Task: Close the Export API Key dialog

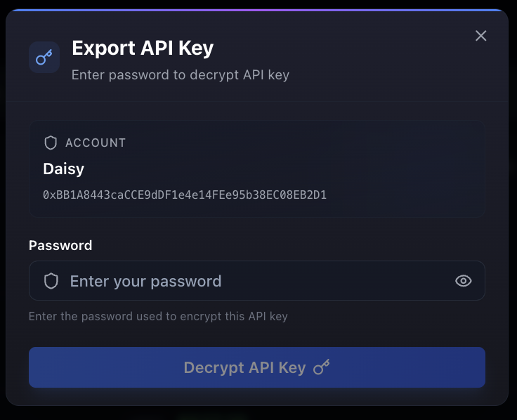Action: [x=480, y=36]
